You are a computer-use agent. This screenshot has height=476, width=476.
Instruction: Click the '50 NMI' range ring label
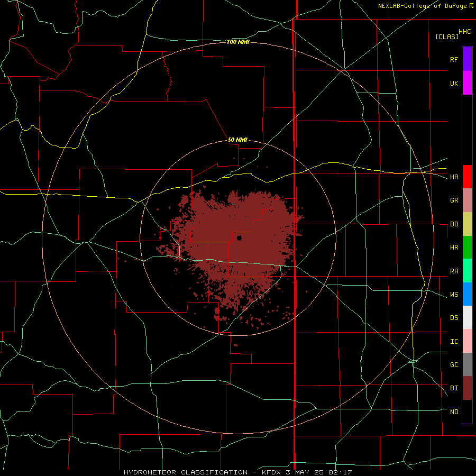[237, 140]
